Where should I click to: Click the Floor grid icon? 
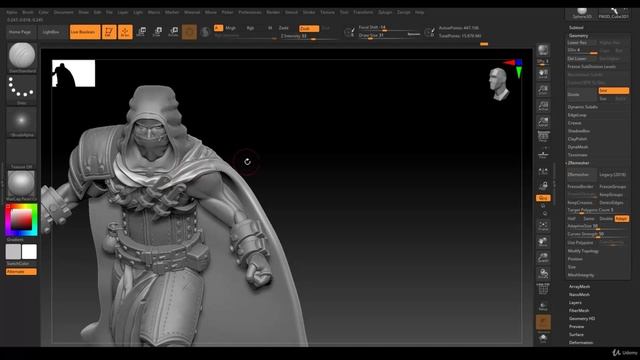pyautogui.click(x=543, y=154)
